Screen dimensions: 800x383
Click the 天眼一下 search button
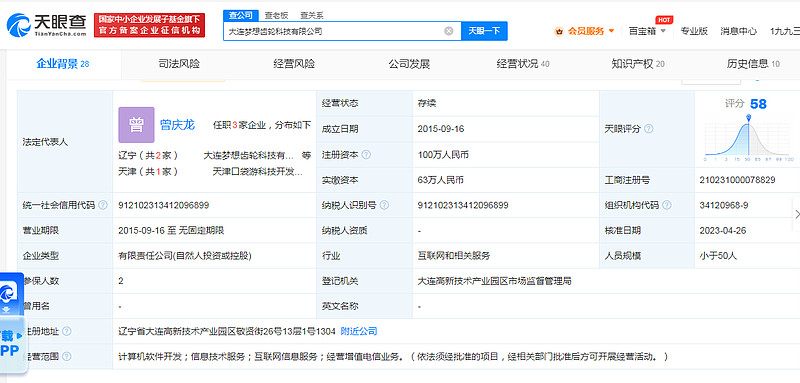(484, 31)
